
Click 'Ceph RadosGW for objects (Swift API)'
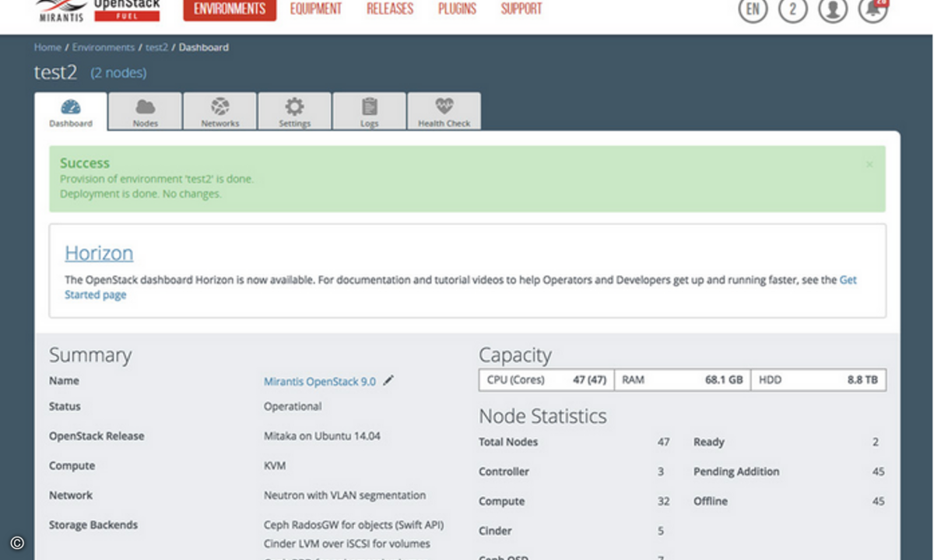[354, 525]
